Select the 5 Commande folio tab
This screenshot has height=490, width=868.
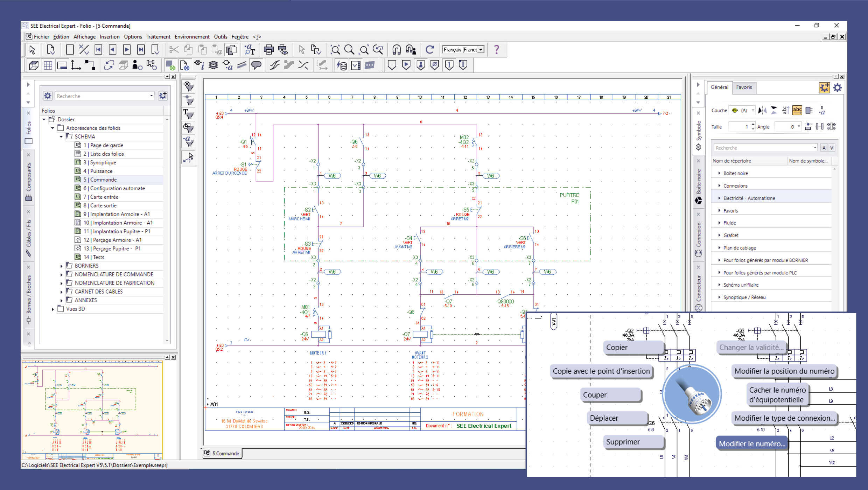click(x=223, y=453)
